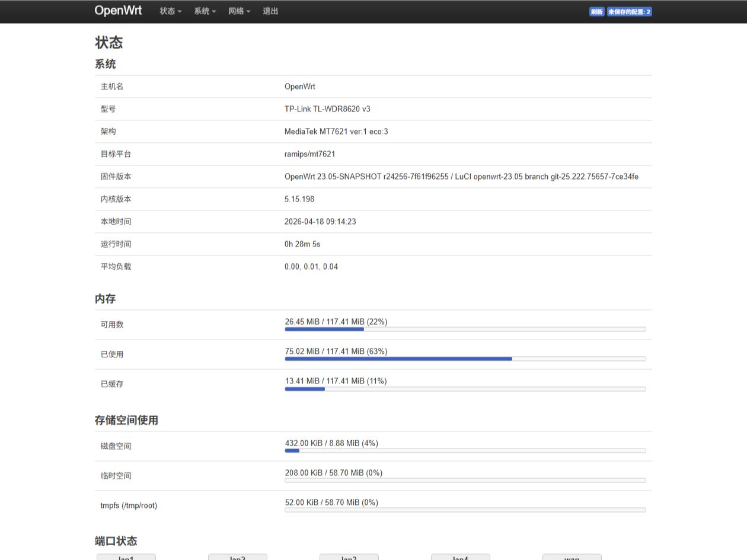The width and height of the screenshot is (747, 560).
Task: Click the 13.41 MiB / 117.41 MiB (11%) text
Action: click(x=336, y=381)
